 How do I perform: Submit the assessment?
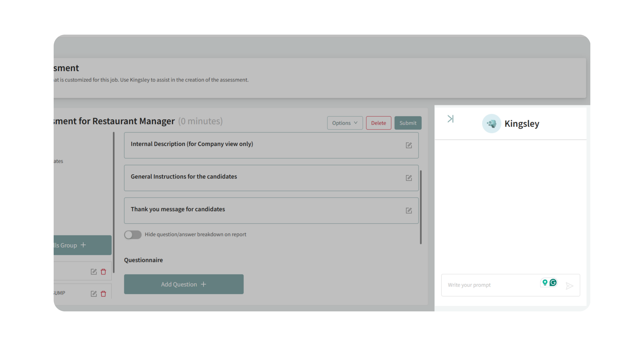coord(407,123)
